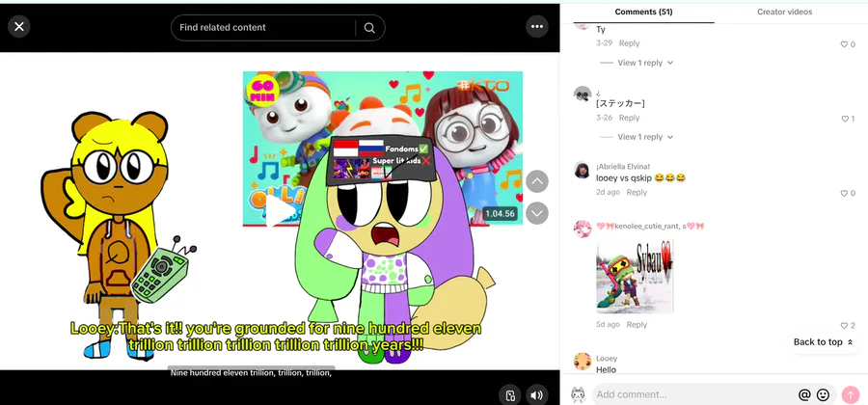Like the Sybau sticker comment

point(844,326)
